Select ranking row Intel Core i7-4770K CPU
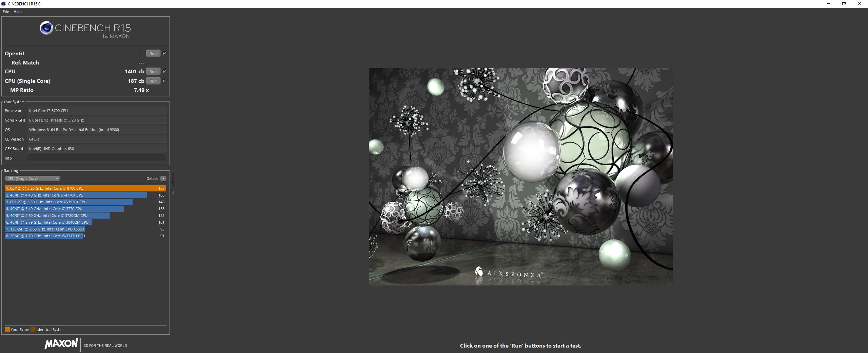868x353 pixels. (x=85, y=195)
